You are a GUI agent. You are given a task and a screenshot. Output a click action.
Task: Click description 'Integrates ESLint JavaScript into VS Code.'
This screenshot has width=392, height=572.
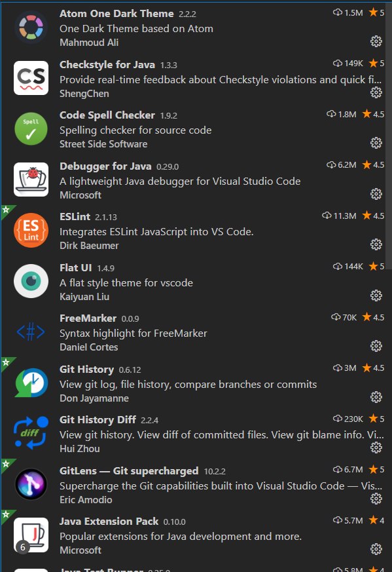[156, 232]
